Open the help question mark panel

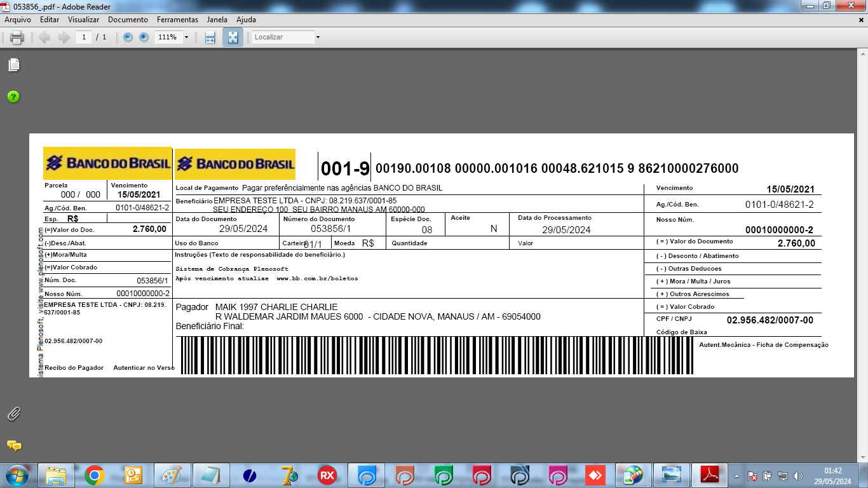pos(13,97)
